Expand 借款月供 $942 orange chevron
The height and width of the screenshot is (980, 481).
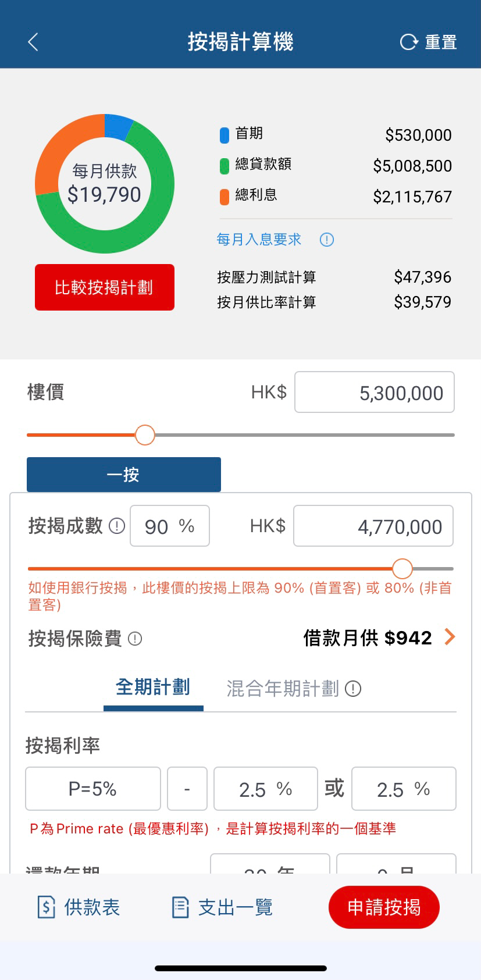(x=449, y=637)
